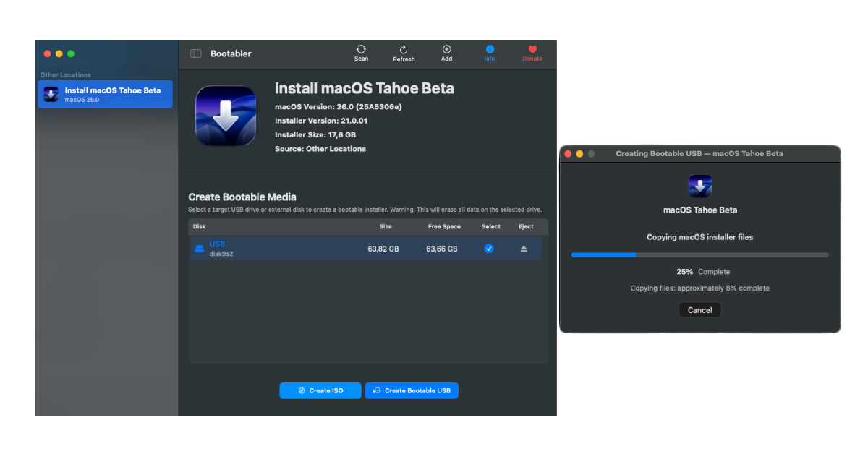The width and height of the screenshot is (868, 459).
Task: Click 25% Complete status text
Action: [x=703, y=272]
